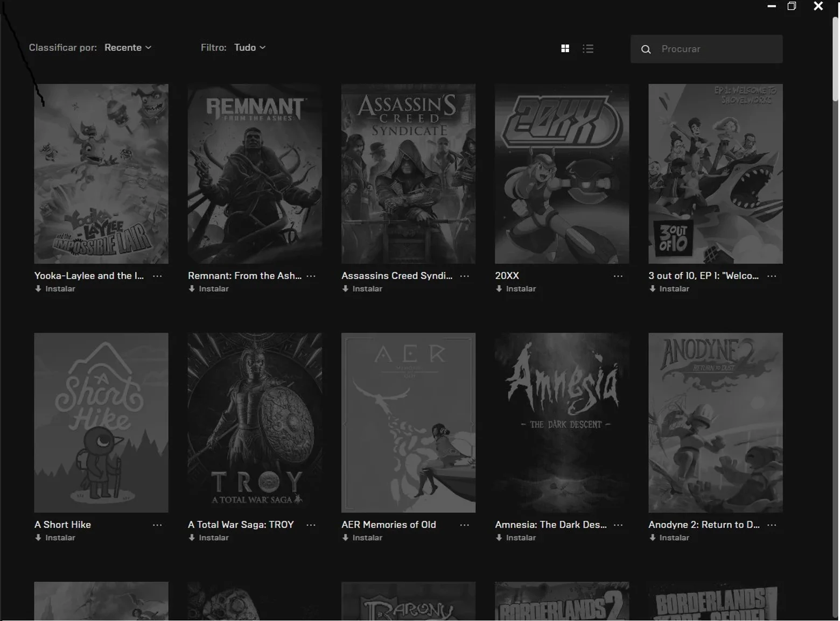Install Yooka-Laylee and the Impossible Lair
The height and width of the screenshot is (621, 840).
(x=55, y=289)
